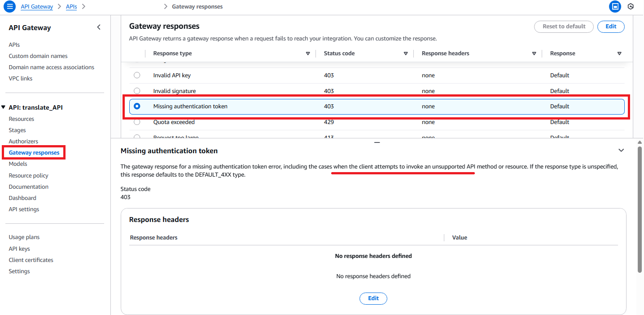Go to Resources in sidebar

(22, 119)
